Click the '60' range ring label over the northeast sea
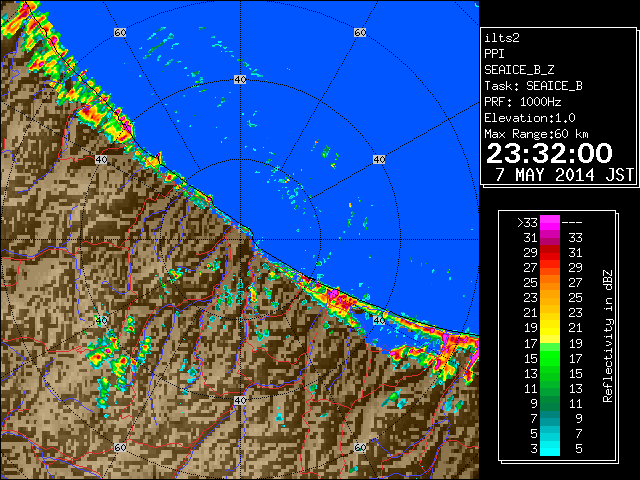Image resolution: width=640 pixels, height=480 pixels. pos(360,32)
